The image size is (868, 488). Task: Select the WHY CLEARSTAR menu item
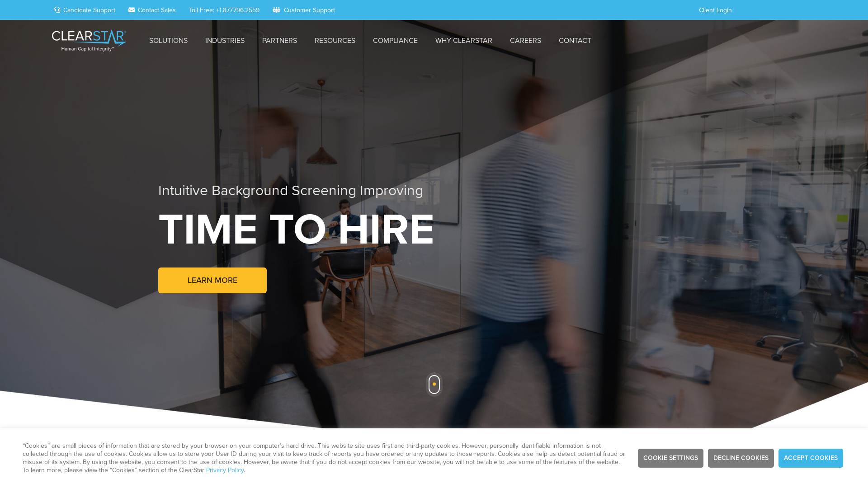463,41
